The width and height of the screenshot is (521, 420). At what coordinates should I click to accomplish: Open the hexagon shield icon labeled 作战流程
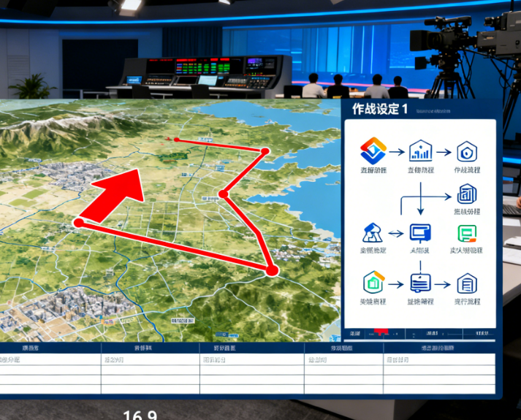[467, 152]
